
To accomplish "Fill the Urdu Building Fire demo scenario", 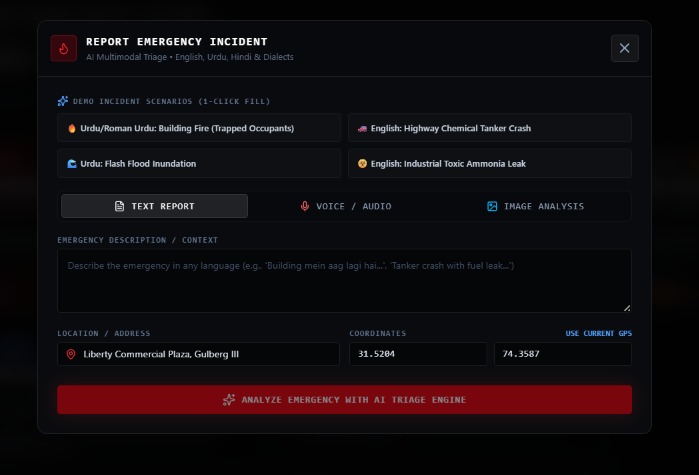I will 199,128.
